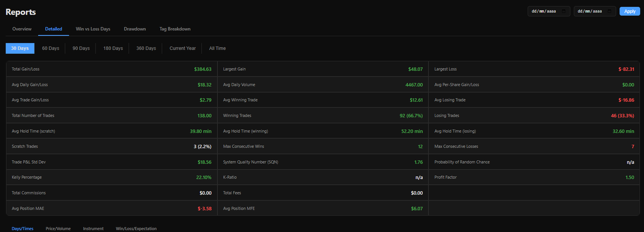
Task: Go to the Drawdown tab
Action: [135, 29]
